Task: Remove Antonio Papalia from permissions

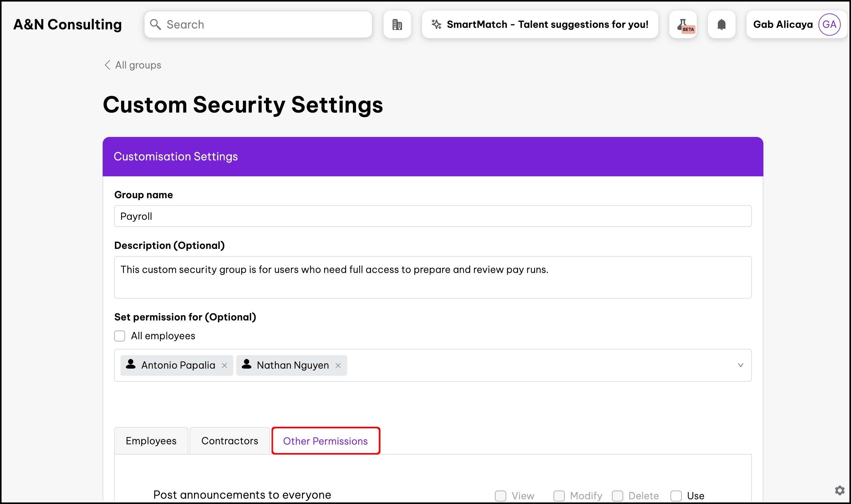Action: click(x=224, y=365)
